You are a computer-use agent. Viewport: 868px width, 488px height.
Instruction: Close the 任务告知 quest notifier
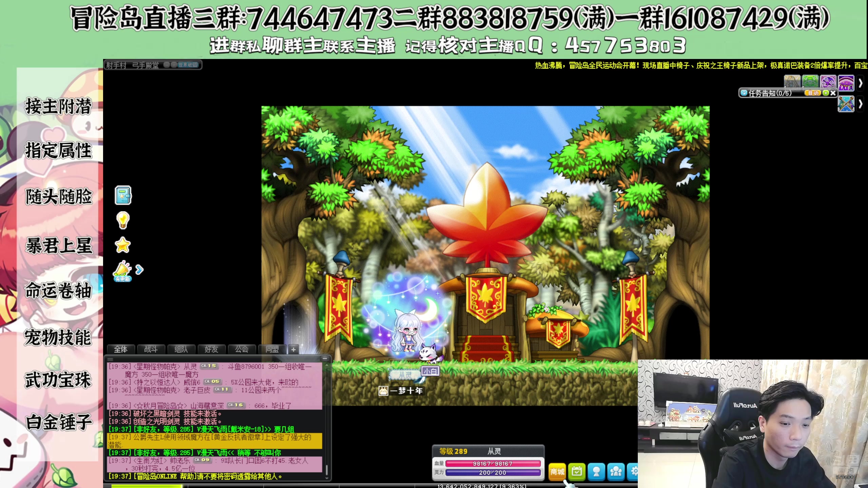coord(833,93)
